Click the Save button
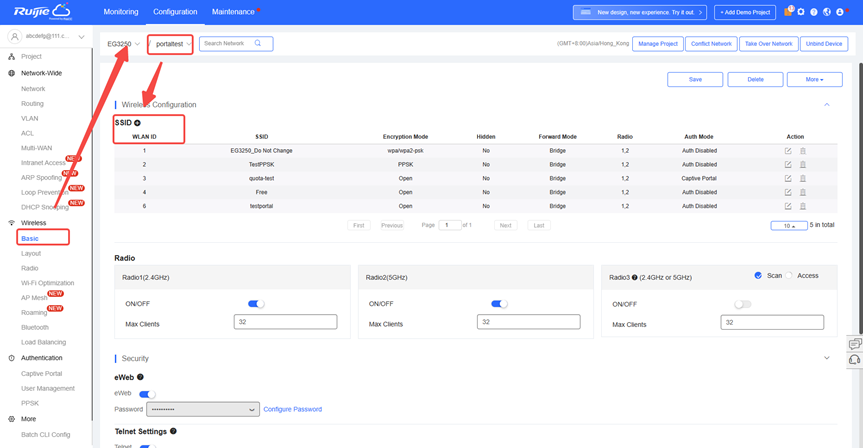Screen dimensions: 863x448 point(694,79)
